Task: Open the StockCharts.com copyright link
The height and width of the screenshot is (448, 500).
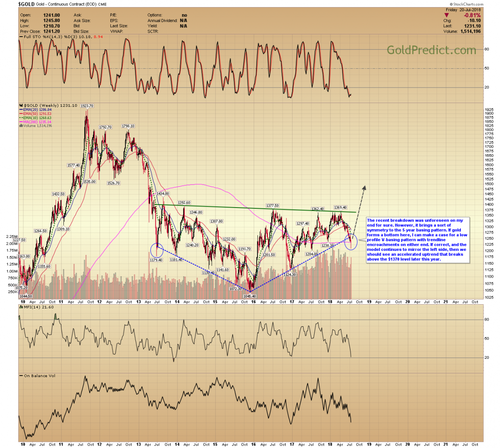Action: (466, 4)
